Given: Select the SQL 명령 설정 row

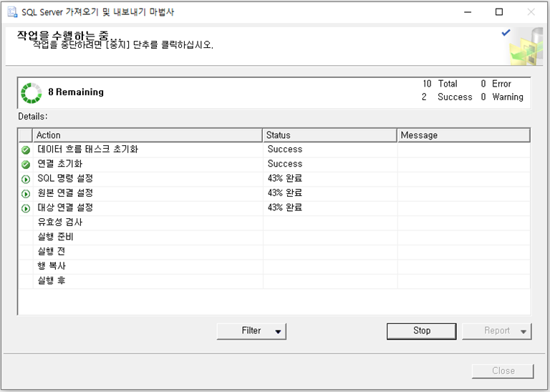Looking at the screenshot, I should pos(274,179).
